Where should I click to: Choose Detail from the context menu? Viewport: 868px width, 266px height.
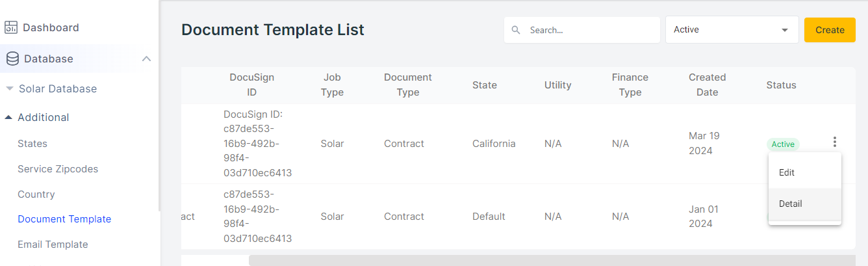coord(791,204)
